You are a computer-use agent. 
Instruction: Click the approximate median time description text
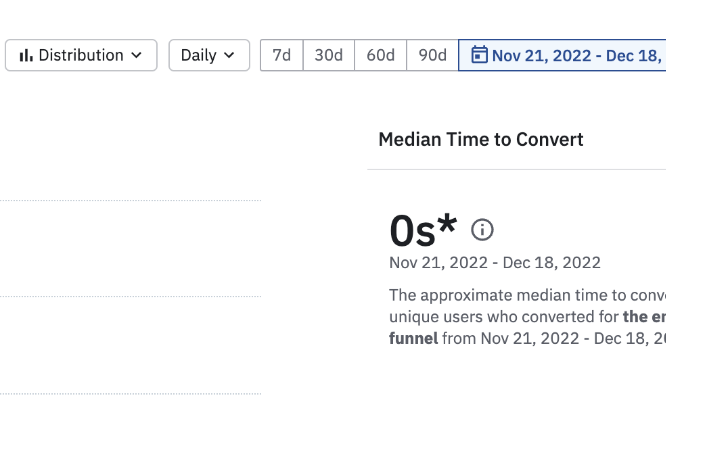tap(526, 296)
